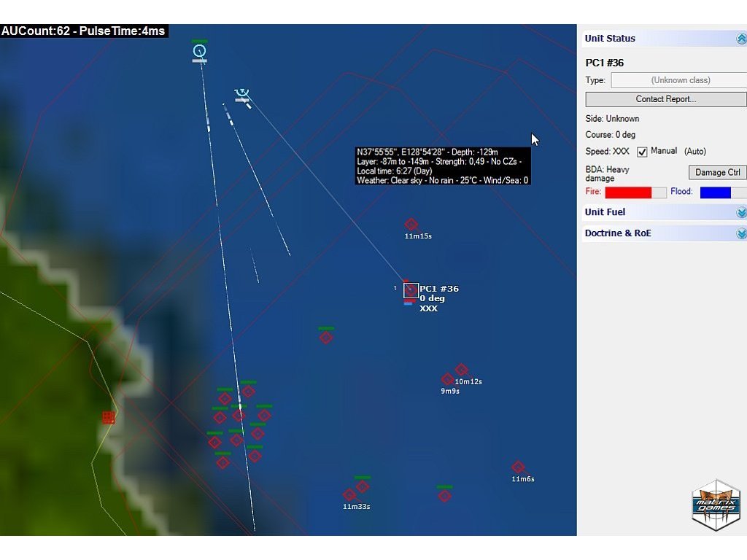Pick the red diamond contact labeled 9m9s
The height and width of the screenshot is (560, 747).
[447, 379]
